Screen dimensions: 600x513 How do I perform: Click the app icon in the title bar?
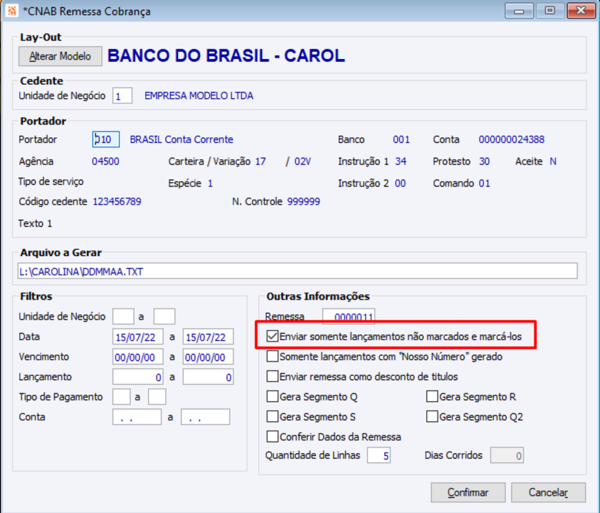(12, 10)
